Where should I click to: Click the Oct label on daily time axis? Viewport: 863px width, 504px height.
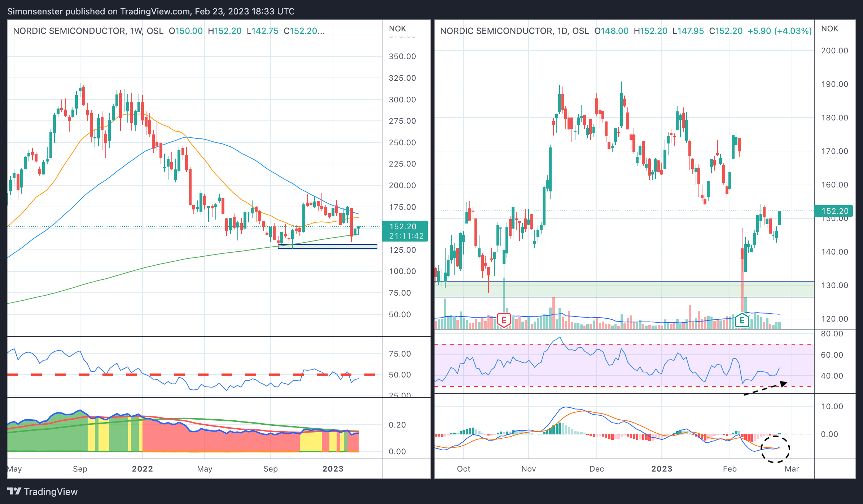[464, 469]
